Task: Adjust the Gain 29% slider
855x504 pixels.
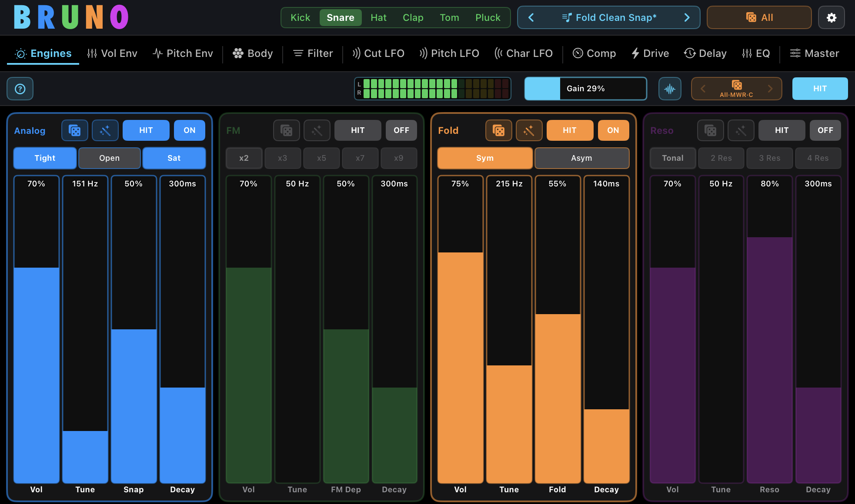Action: 586,89
